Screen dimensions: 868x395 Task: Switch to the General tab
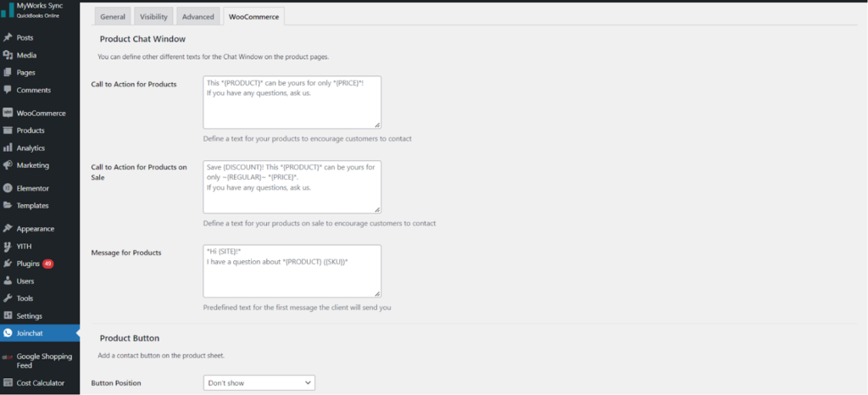pos(112,16)
